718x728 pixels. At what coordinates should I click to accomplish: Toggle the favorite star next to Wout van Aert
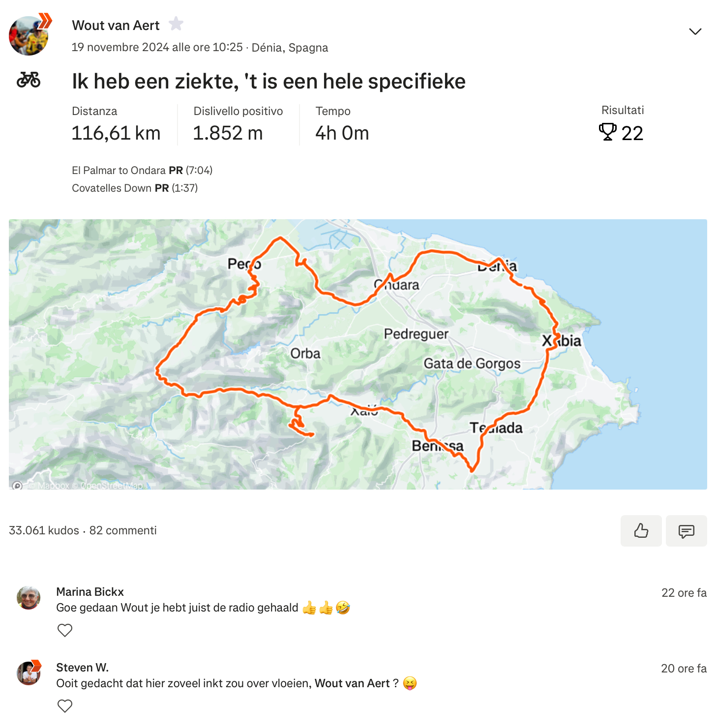coord(176,24)
